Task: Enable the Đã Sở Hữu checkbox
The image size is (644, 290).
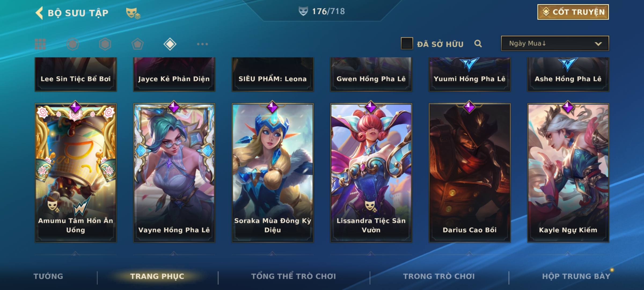Action: (x=407, y=44)
